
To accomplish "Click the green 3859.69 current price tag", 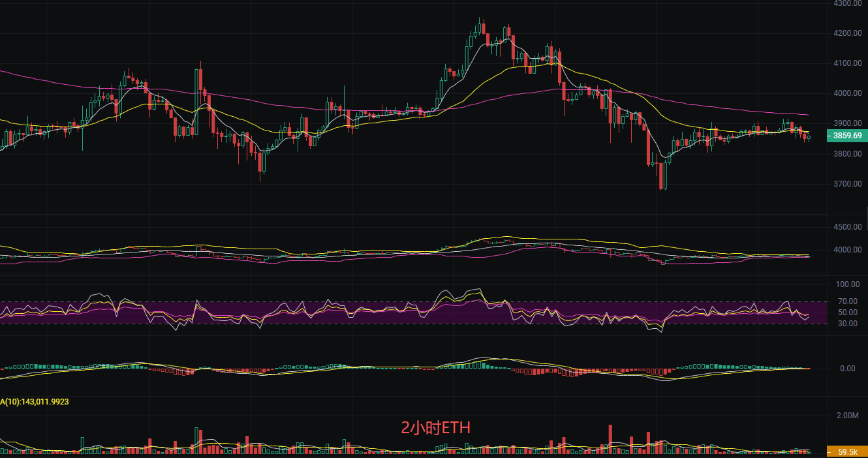I will coord(846,136).
